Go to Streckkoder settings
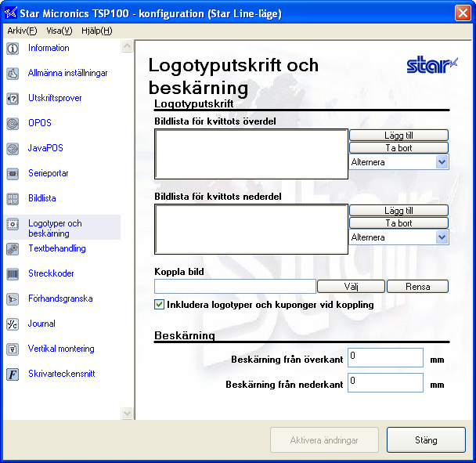476x463 pixels. pyautogui.click(x=51, y=273)
